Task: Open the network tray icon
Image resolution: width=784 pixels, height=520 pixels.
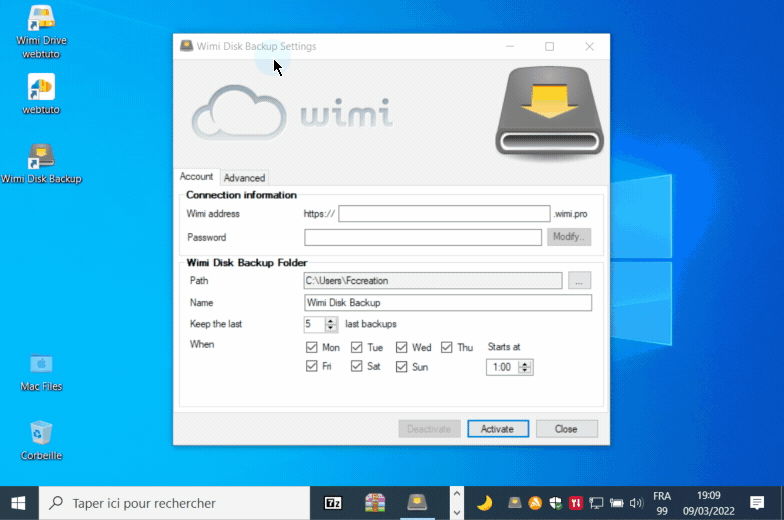Action: pyautogui.click(x=596, y=503)
